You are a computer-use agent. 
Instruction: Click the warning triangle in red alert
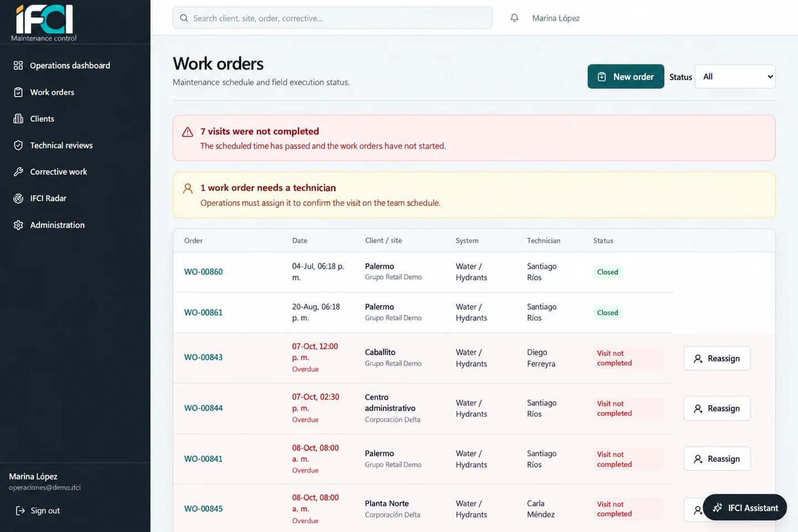(x=188, y=132)
